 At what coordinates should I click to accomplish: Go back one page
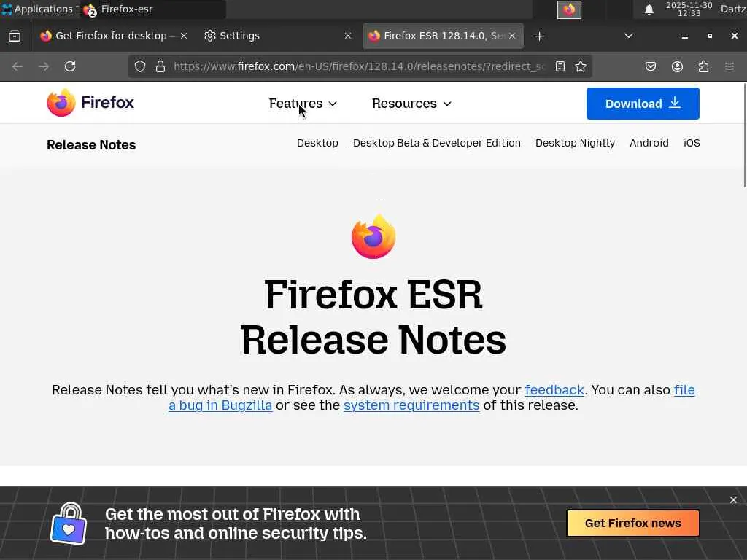click(18, 66)
